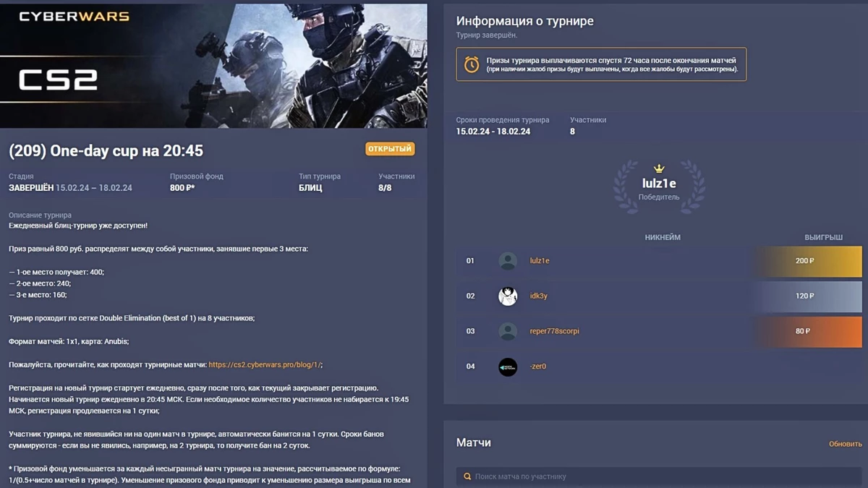Viewport: 868px width, 488px height.
Task: Click the Обновить refresh link
Action: 845,444
